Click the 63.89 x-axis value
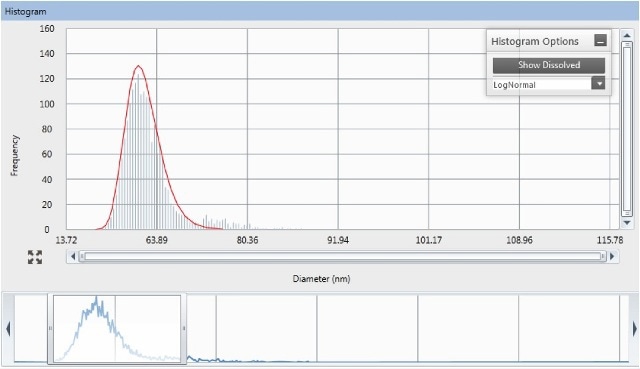 pyautogui.click(x=157, y=240)
